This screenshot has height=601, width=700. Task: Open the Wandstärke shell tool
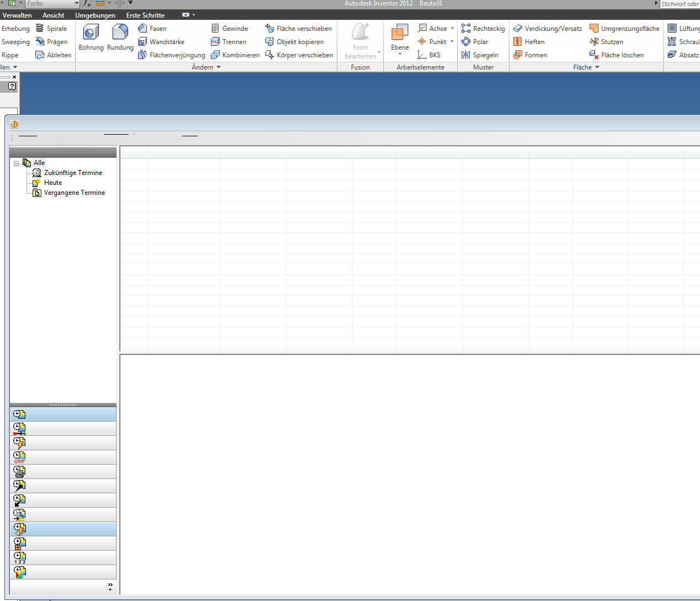161,41
